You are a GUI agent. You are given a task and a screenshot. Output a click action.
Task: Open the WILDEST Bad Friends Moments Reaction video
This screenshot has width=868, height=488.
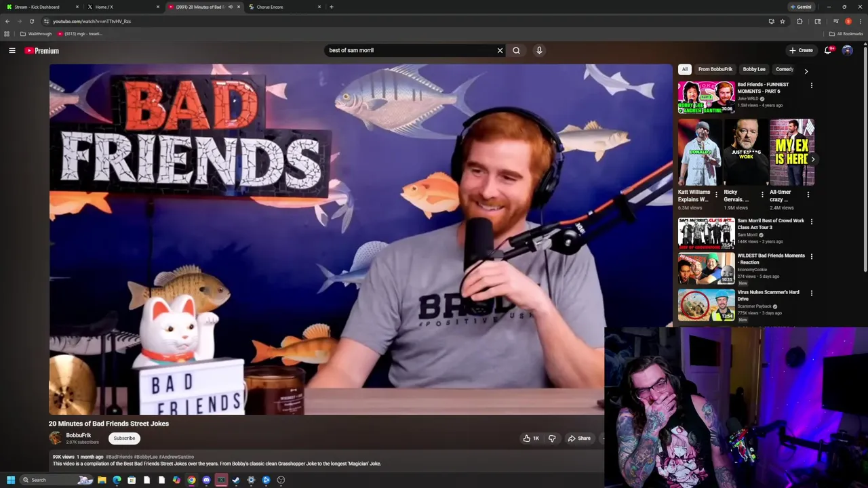tap(706, 269)
